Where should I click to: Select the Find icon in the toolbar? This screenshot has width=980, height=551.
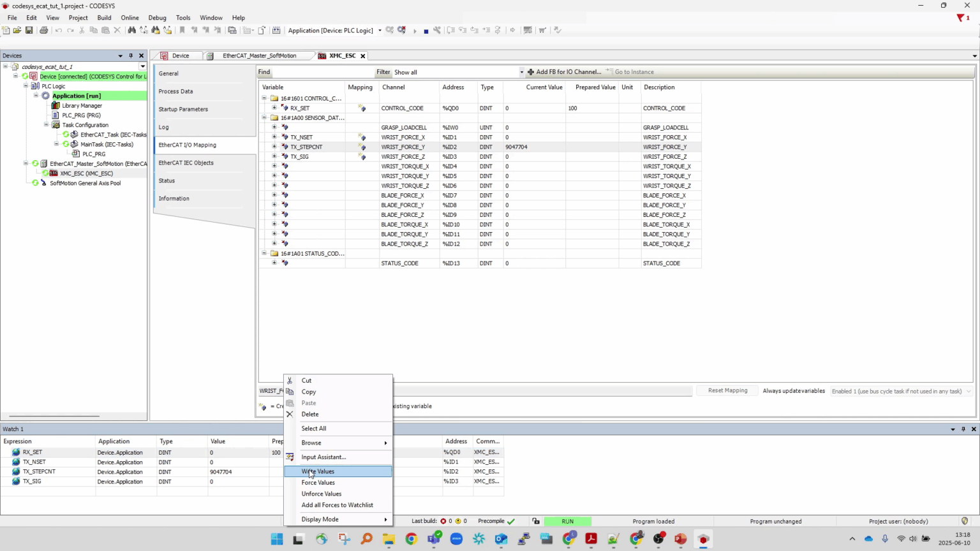pos(133,30)
